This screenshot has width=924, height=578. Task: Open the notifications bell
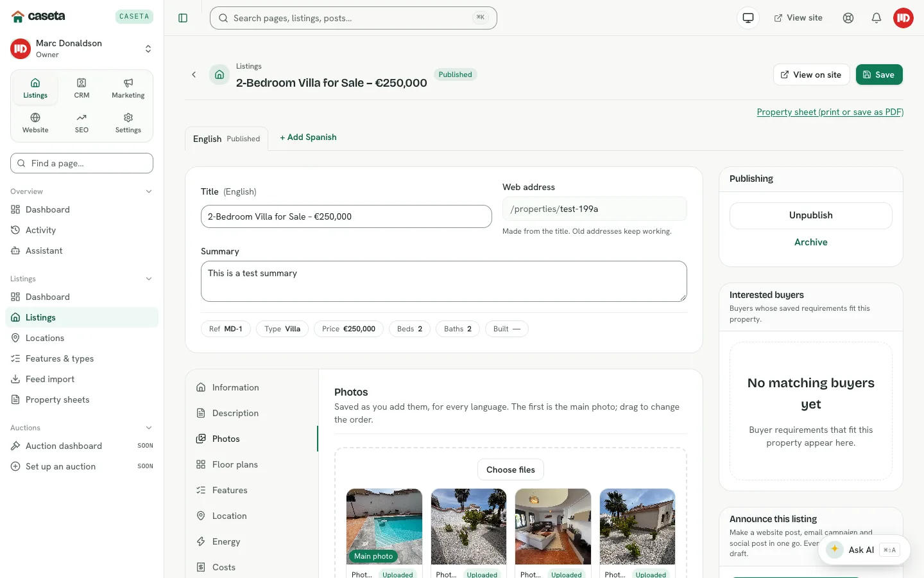click(877, 18)
